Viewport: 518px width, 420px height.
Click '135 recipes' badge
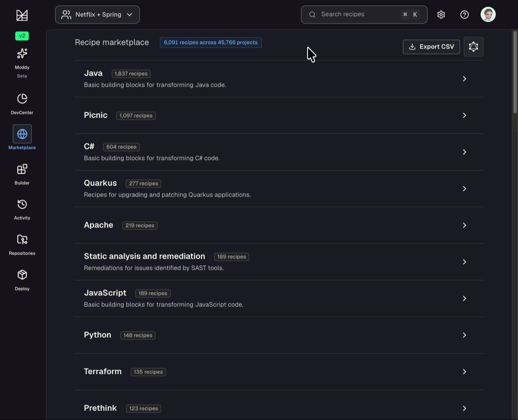(x=148, y=372)
